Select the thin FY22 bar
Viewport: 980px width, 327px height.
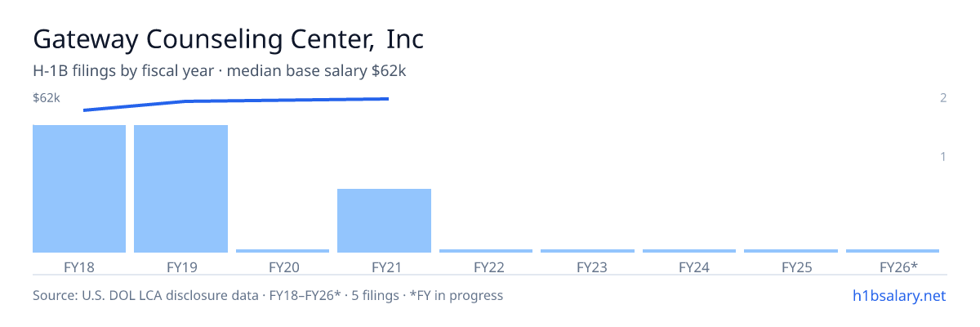coord(486,251)
